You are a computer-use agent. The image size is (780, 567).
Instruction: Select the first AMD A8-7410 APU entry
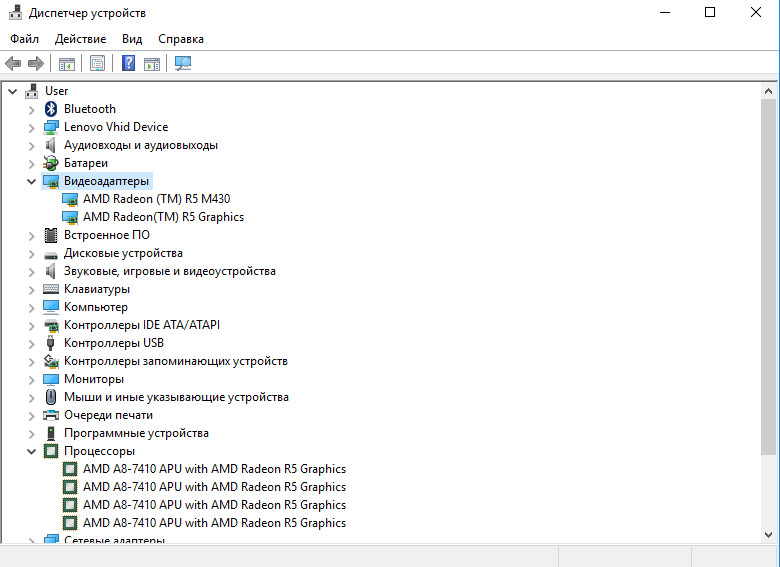click(214, 469)
